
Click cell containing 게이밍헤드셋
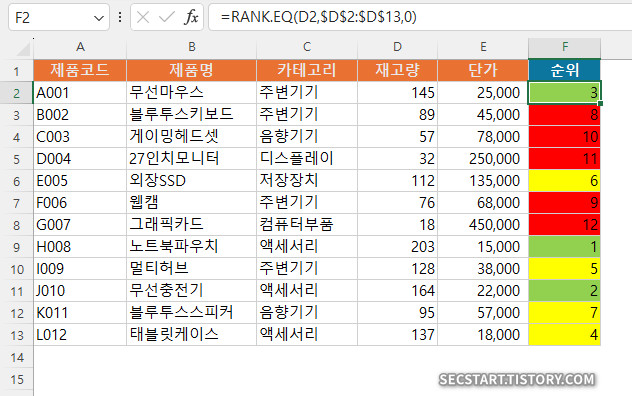tap(191, 137)
